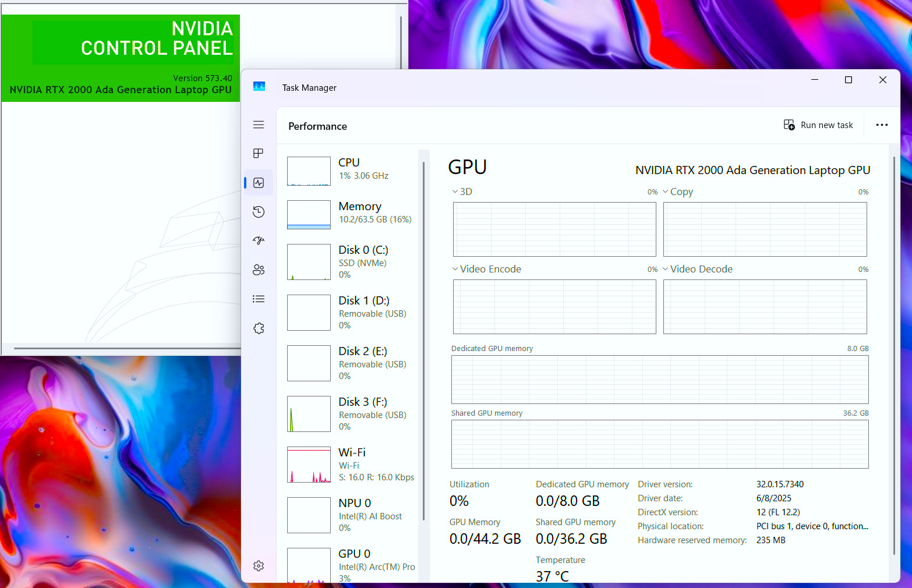
Task: Click the Performance page heading
Action: click(x=317, y=126)
